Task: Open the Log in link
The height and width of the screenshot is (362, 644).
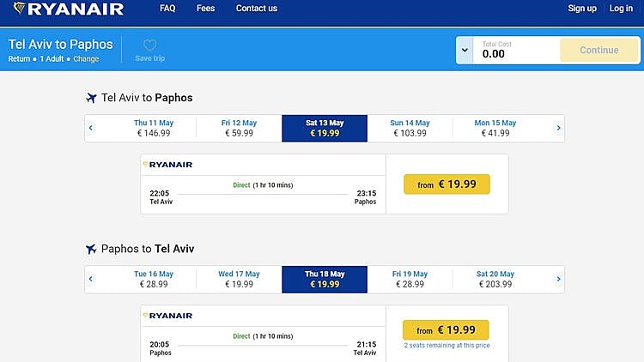Action: [x=621, y=9]
